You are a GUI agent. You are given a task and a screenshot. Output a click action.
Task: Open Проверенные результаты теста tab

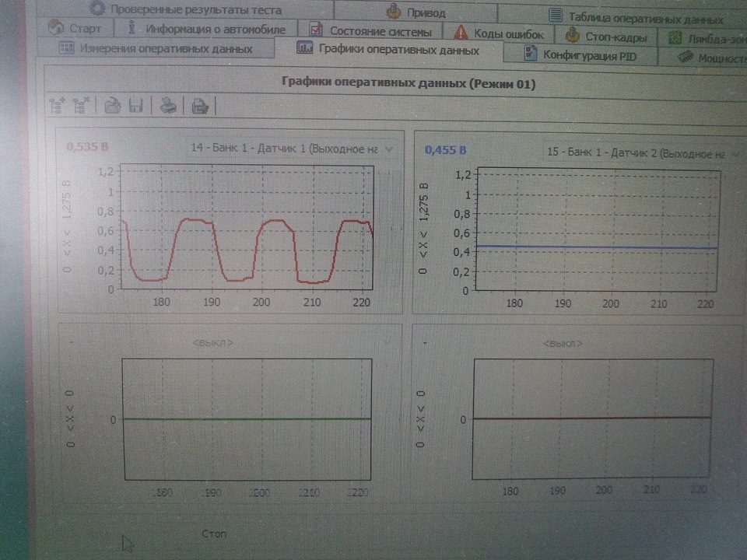click(x=186, y=9)
